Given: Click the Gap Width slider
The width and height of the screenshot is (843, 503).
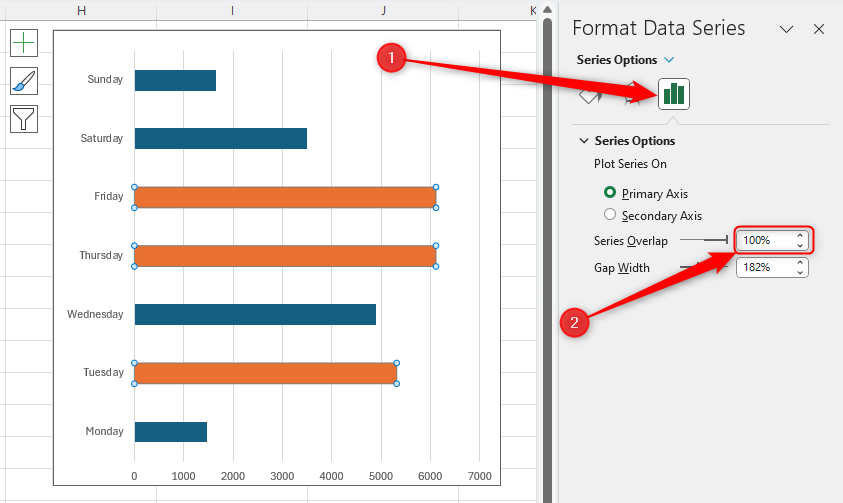Looking at the screenshot, I should click(x=704, y=267).
